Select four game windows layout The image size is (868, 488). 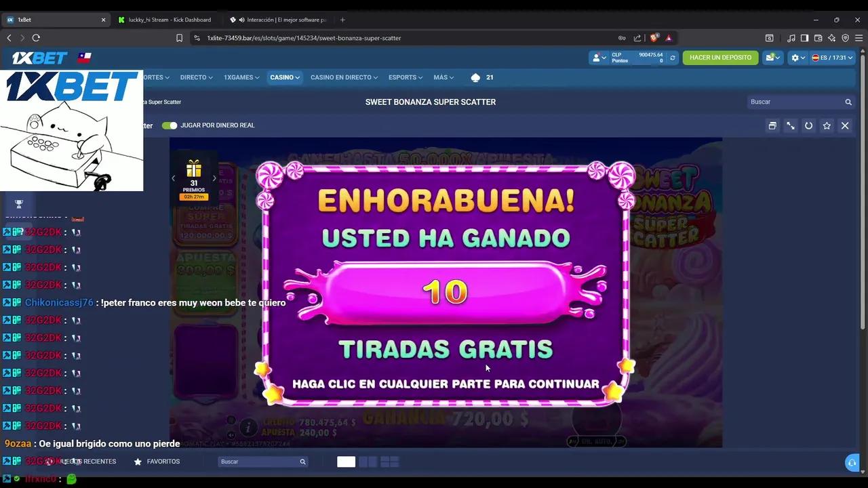389,462
